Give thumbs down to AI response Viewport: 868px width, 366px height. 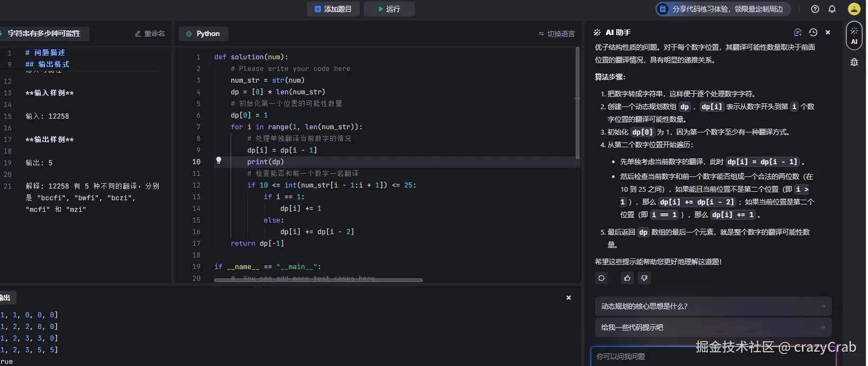click(644, 278)
